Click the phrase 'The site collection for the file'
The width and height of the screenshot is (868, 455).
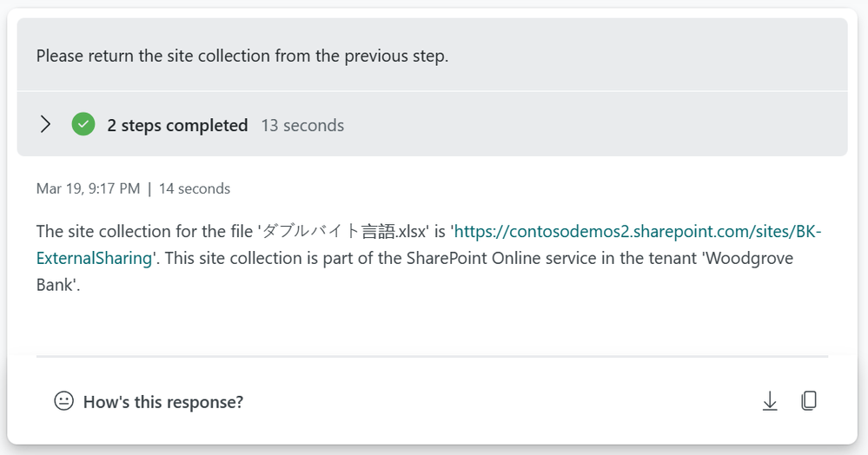[x=144, y=231]
